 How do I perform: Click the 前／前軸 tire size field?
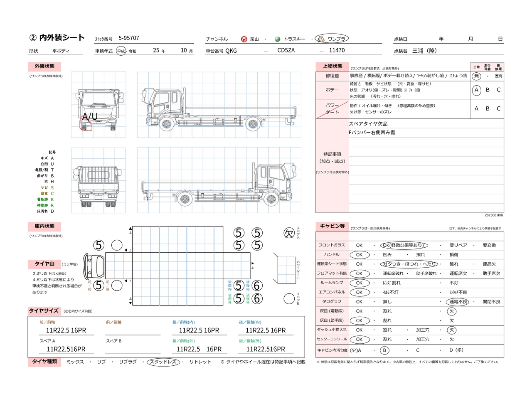66,330
